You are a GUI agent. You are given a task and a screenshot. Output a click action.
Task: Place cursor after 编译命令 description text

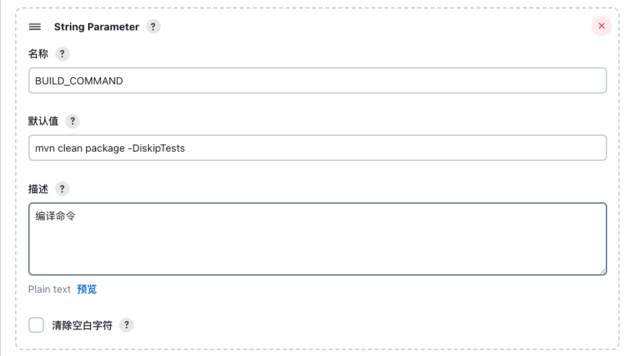[76, 216]
